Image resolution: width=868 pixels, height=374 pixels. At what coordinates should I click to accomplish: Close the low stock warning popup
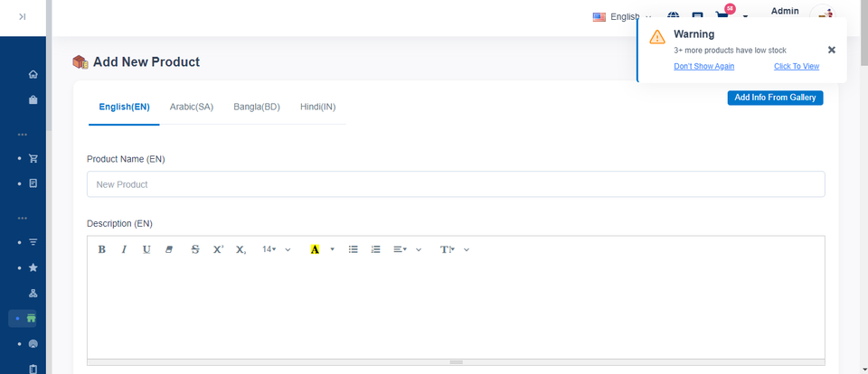pos(832,50)
